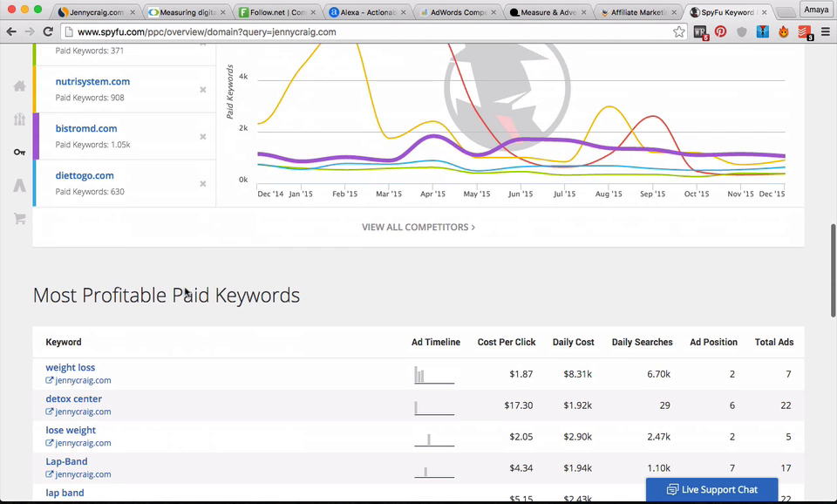Screen dimensions: 837x504
Task: Select the 6.70k daily searches value
Action: tap(659, 374)
